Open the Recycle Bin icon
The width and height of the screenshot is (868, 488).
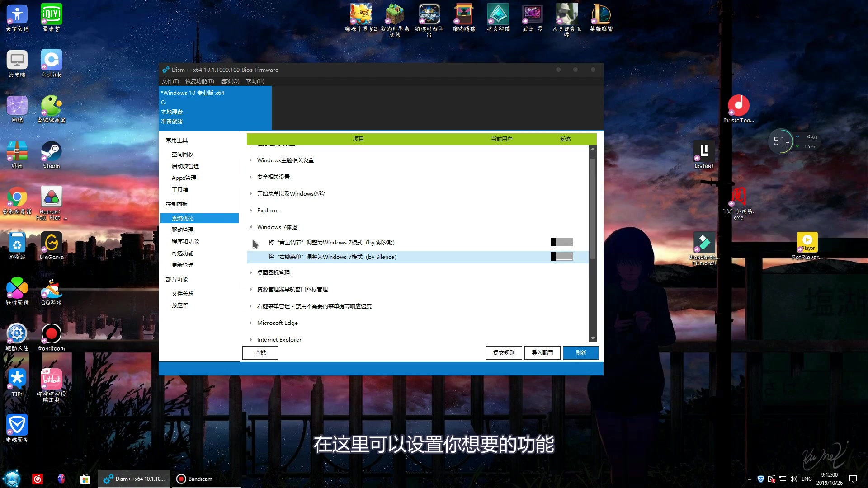click(17, 246)
